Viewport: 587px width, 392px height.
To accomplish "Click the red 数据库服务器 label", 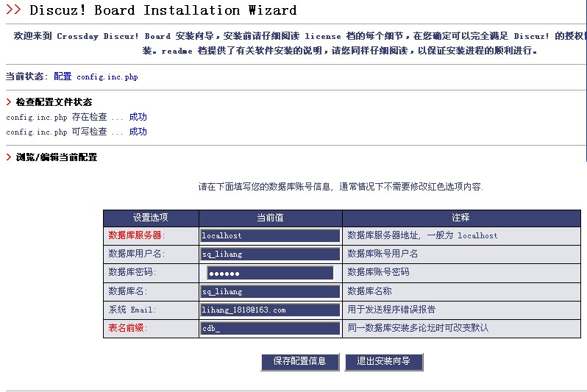I will point(136,235).
